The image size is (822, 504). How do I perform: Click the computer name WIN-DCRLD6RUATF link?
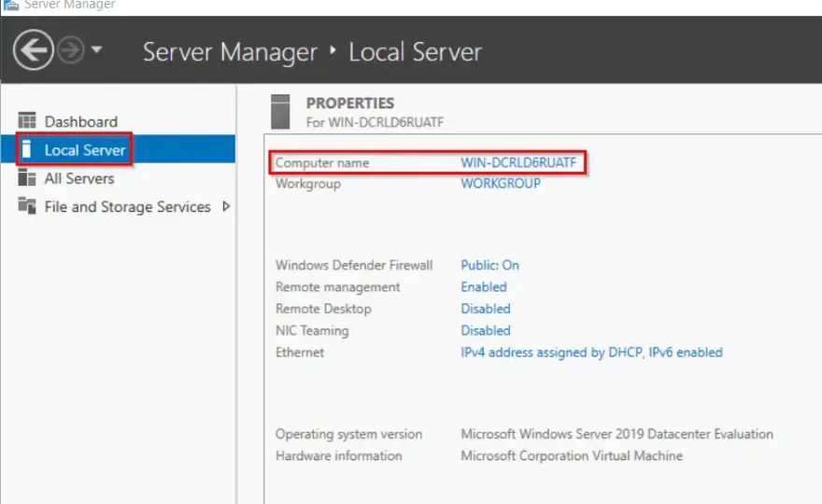pyautogui.click(x=517, y=163)
